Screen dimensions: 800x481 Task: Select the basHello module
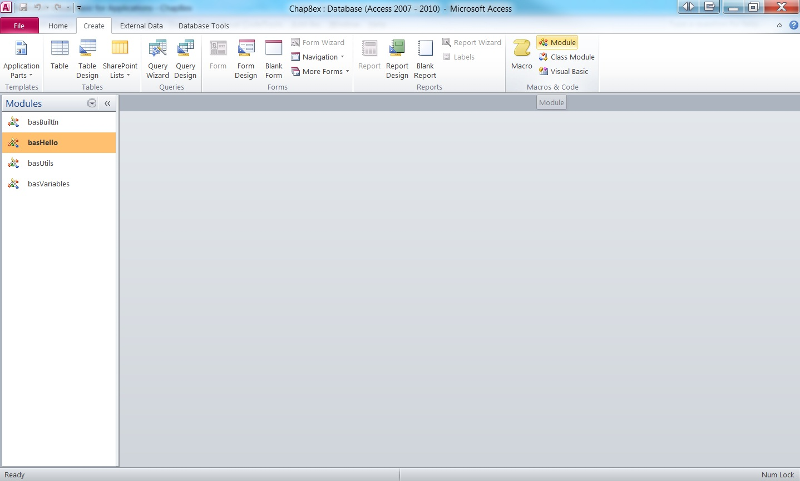pos(59,143)
